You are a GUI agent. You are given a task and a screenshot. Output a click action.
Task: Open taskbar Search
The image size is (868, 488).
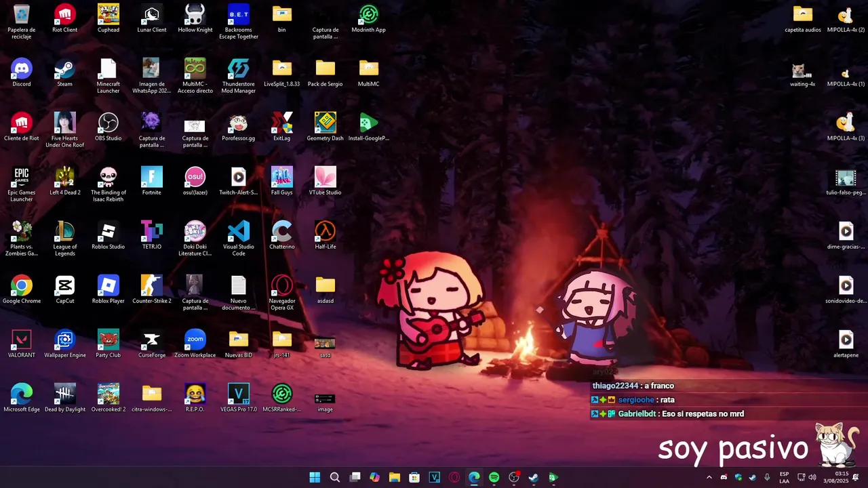coord(335,477)
